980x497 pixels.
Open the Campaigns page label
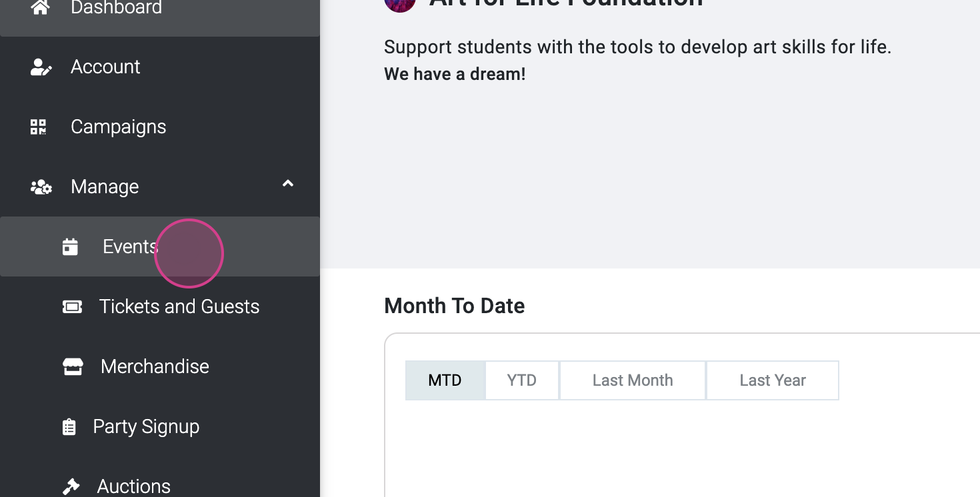coord(118,127)
